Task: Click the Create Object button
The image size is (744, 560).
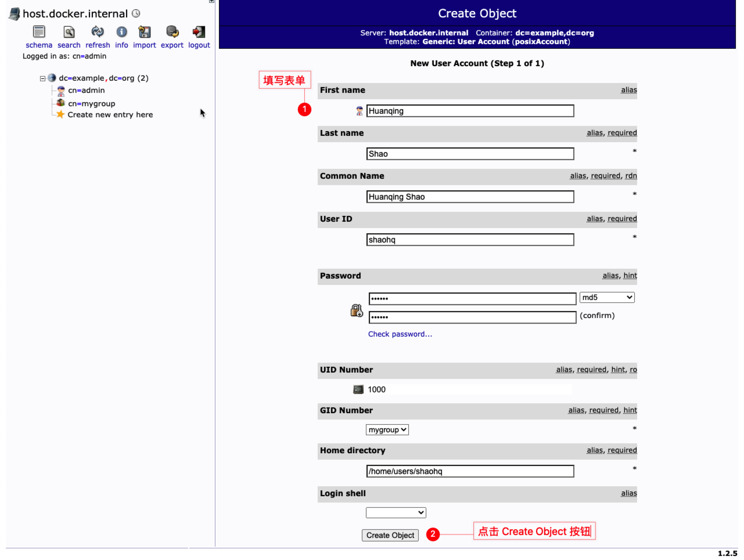Action: tap(390, 535)
